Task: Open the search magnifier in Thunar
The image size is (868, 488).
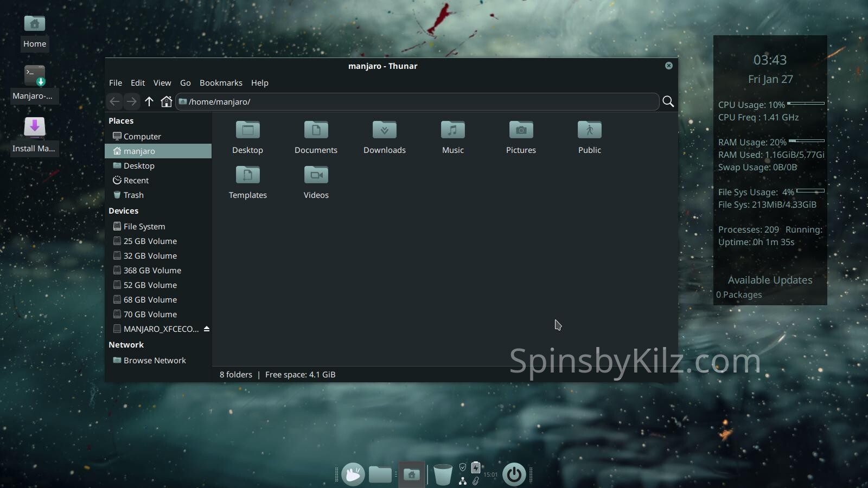Action: (x=668, y=101)
